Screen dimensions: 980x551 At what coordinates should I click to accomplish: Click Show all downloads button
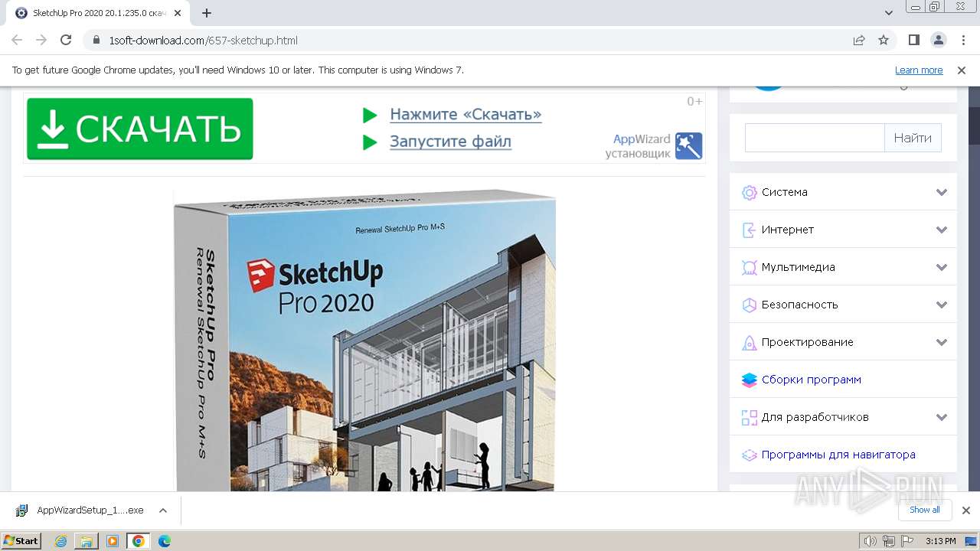925,510
